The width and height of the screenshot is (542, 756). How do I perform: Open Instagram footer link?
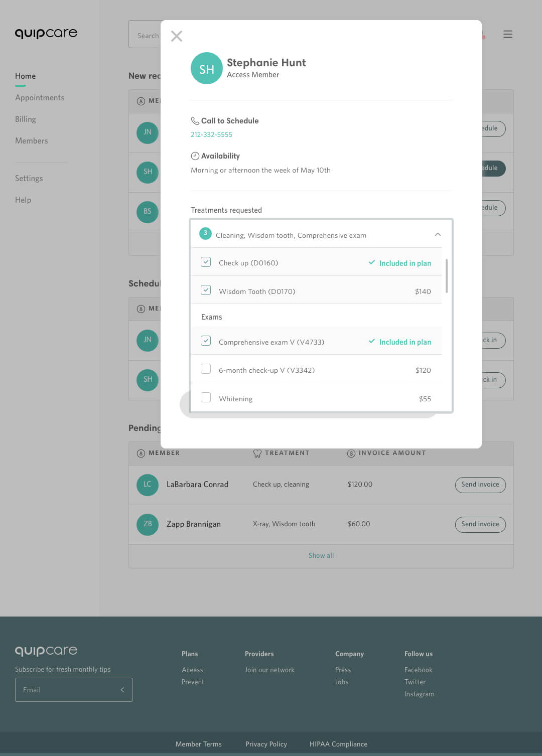420,694
